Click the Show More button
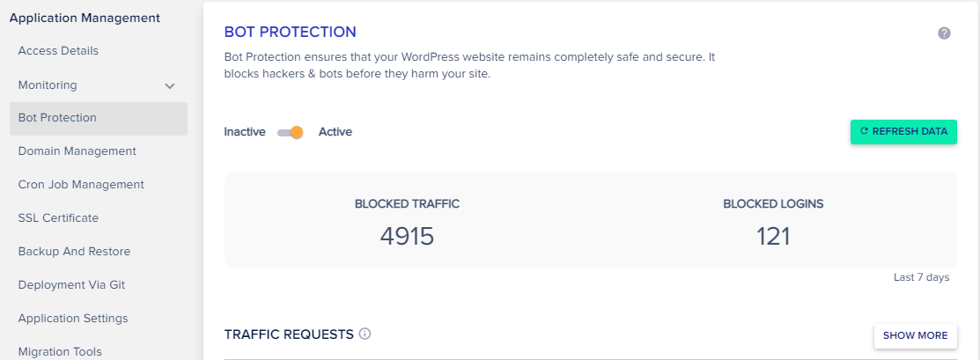This screenshot has width=980, height=360. pyautogui.click(x=915, y=335)
